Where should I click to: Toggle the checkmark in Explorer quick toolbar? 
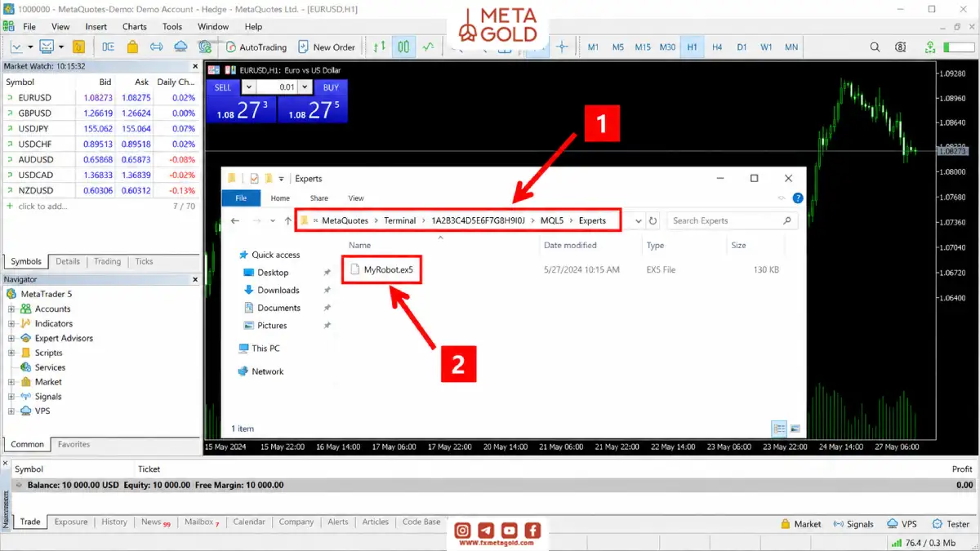tap(254, 178)
